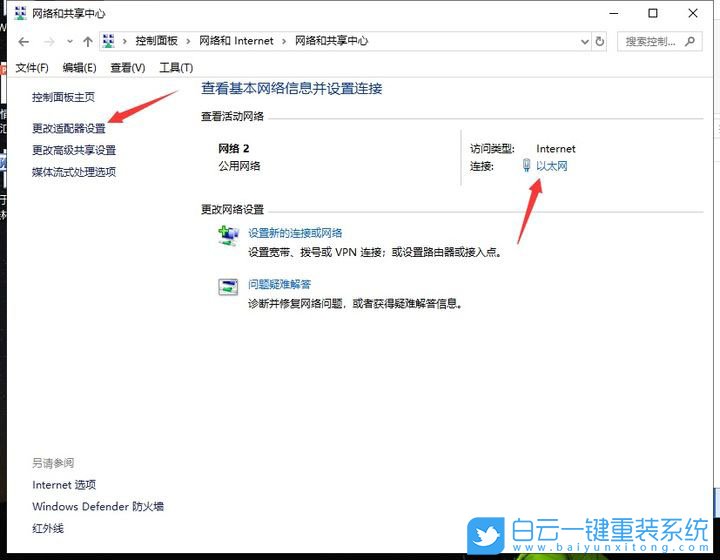Open 媒体流式处理选项

coord(74,172)
